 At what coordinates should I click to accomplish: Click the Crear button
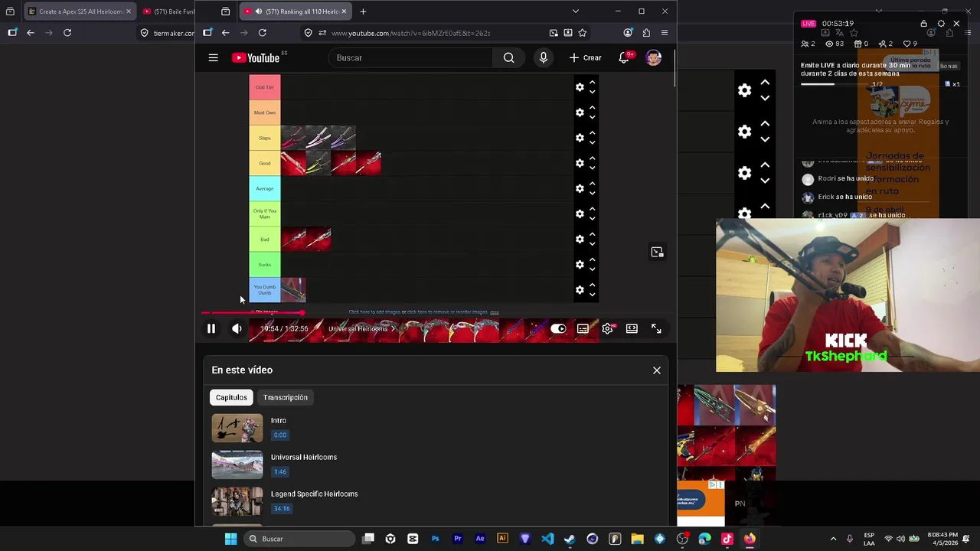click(585, 57)
